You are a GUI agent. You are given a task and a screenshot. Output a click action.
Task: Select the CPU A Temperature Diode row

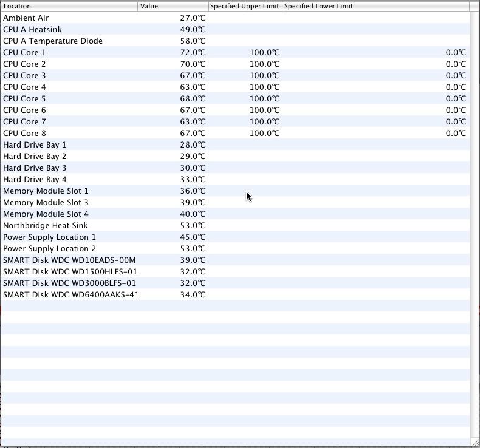tap(235, 41)
